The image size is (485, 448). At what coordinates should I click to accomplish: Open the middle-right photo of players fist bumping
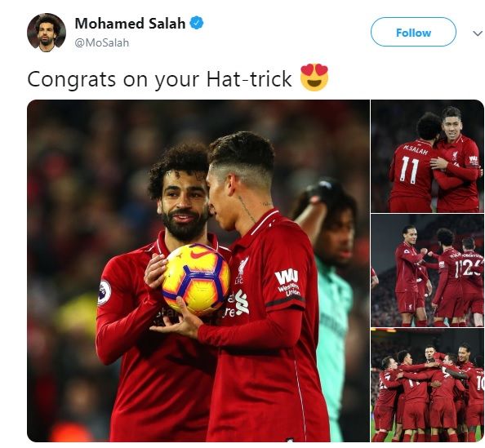click(428, 270)
